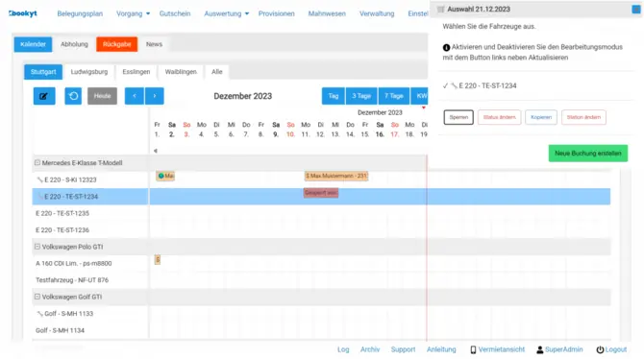Screen dimensions: 644x359
Task: Open the Support link in the footer
Action: pos(403,349)
